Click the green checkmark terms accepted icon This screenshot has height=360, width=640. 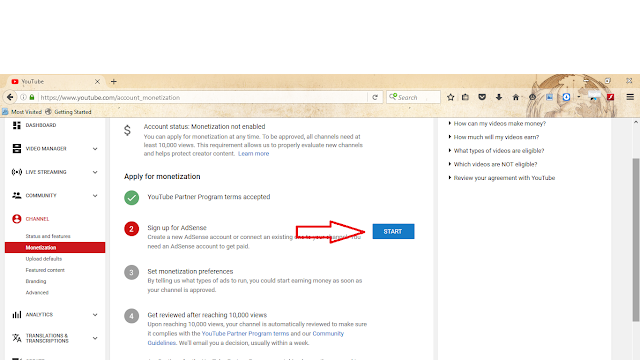(131, 198)
